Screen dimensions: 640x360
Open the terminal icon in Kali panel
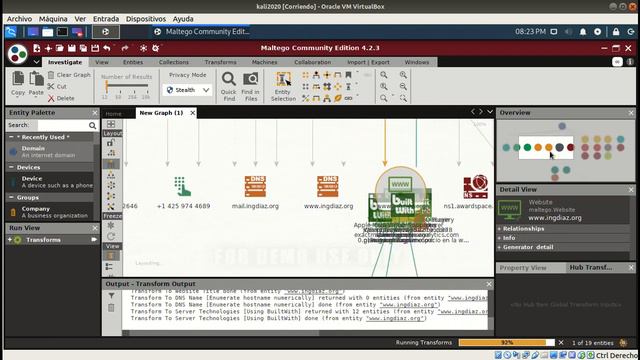(62, 31)
